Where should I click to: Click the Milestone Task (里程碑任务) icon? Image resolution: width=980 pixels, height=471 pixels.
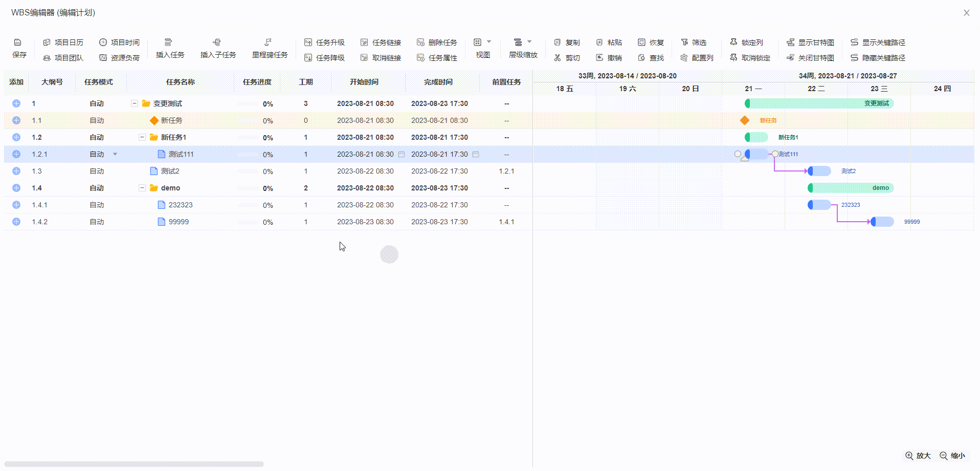point(268,42)
